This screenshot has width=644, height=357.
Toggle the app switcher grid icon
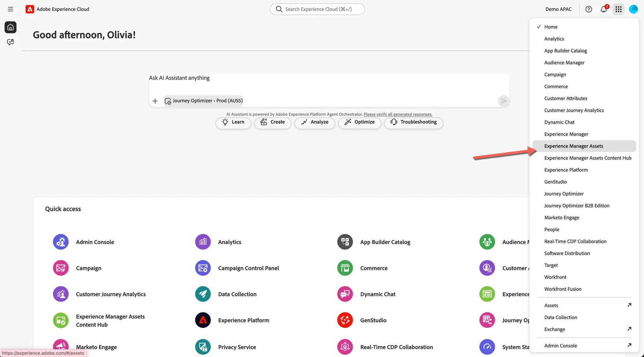pos(618,9)
